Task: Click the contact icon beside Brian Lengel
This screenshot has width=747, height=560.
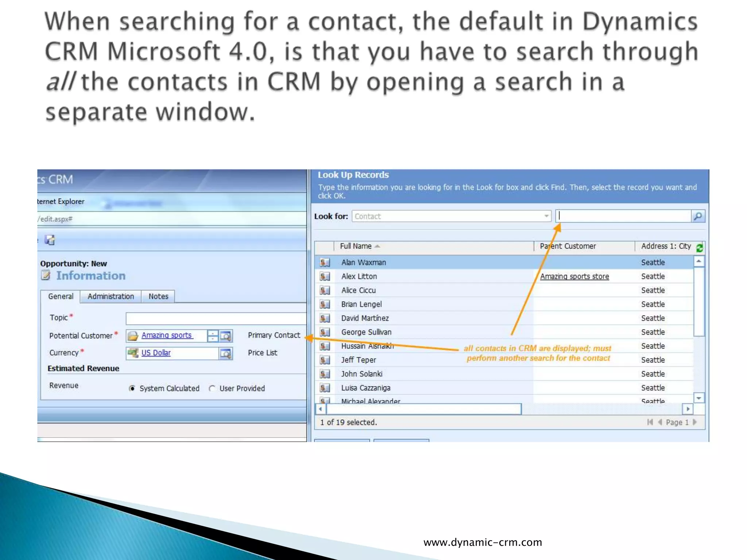Action: [325, 304]
